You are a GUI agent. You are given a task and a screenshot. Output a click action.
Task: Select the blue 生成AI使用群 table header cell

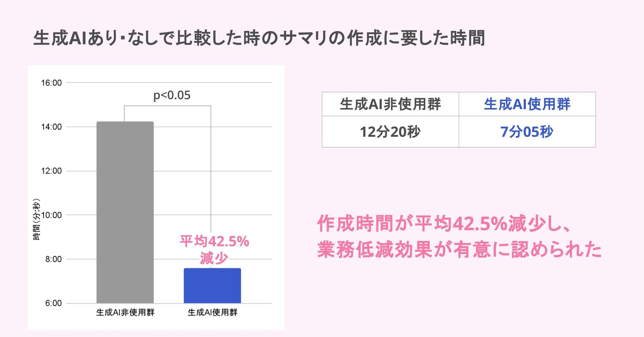click(x=527, y=104)
